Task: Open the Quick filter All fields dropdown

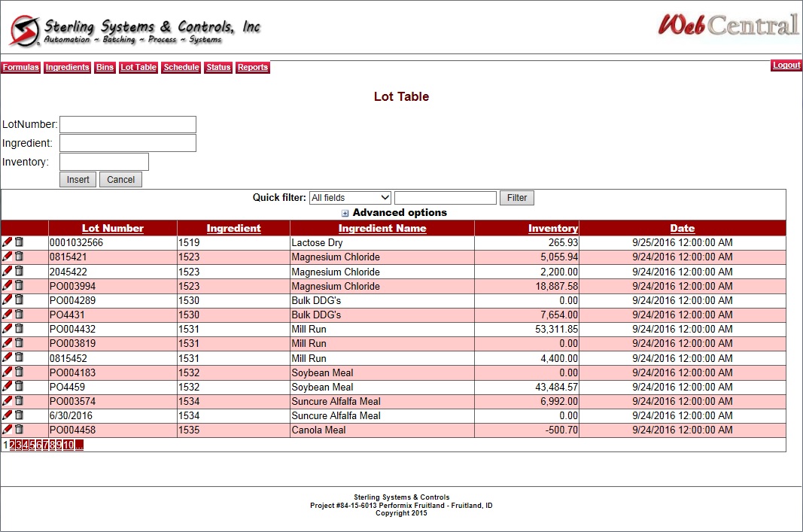Action: [x=350, y=198]
